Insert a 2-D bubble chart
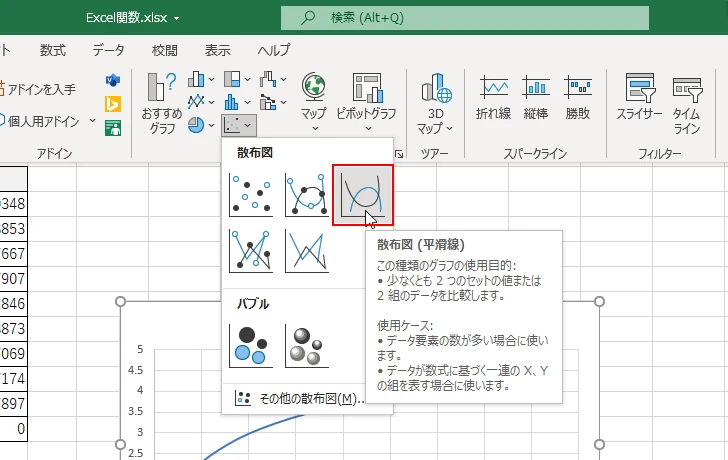 251,346
